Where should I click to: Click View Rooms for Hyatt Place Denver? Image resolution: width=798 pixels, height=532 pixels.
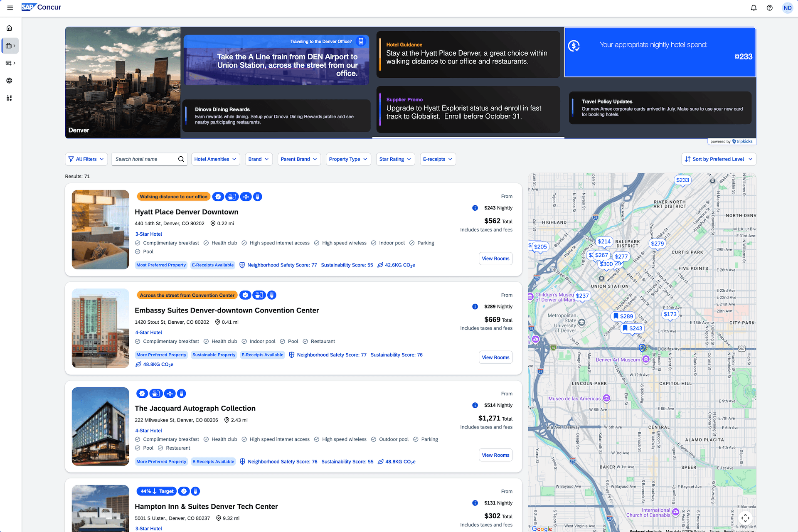click(495, 259)
